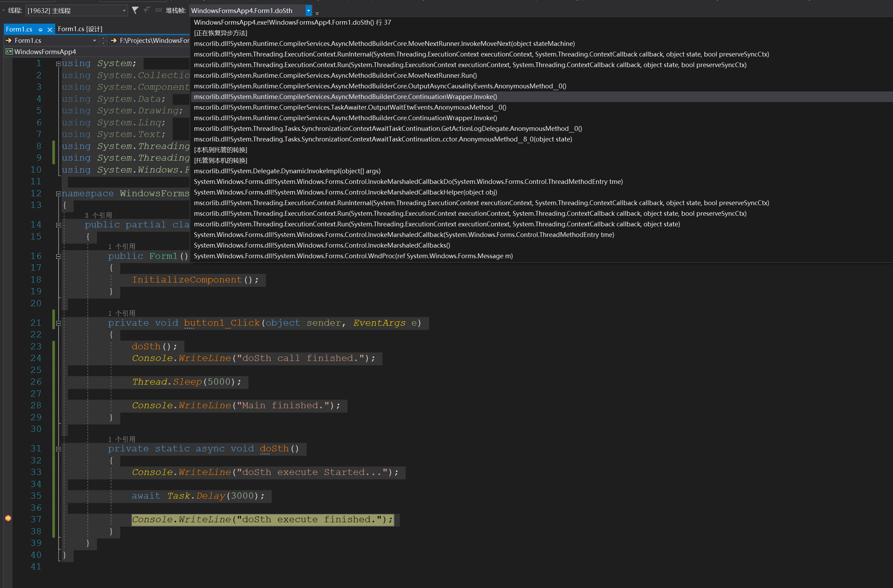
Task: Select the [正在恢复异步方法] stack entry
Action: [221, 33]
